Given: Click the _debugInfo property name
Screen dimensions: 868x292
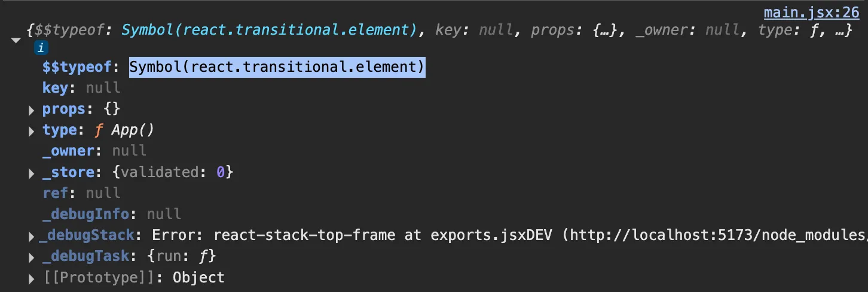Looking at the screenshot, I should tap(85, 214).
